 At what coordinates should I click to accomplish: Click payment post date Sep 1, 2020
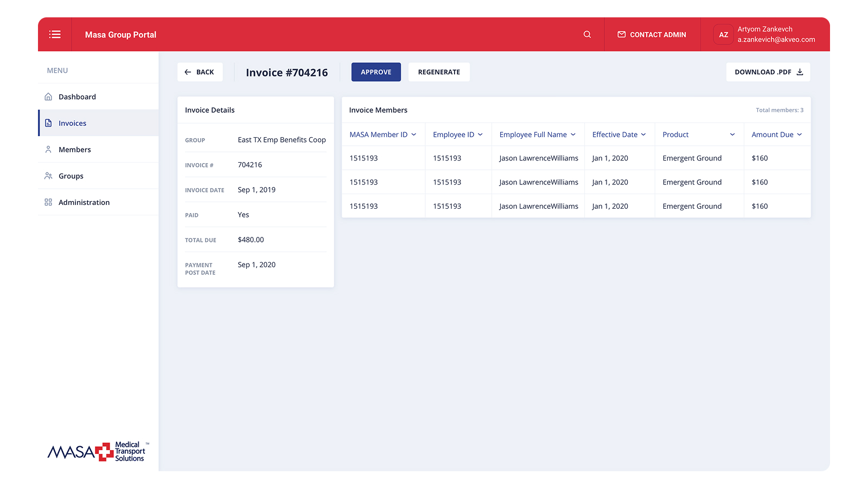(257, 265)
